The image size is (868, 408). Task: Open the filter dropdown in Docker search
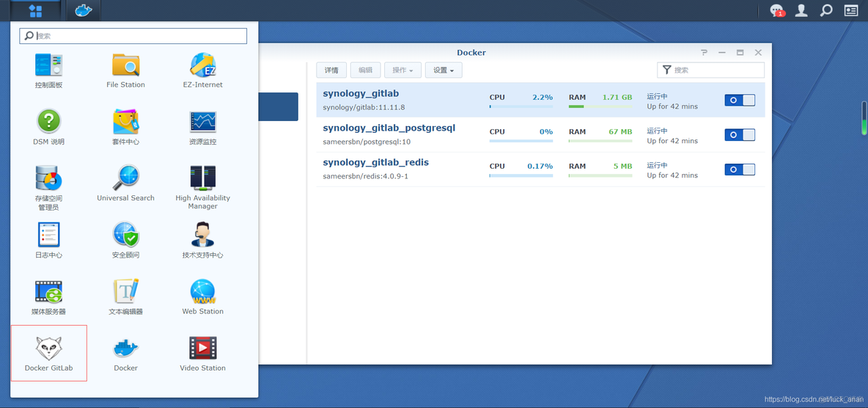point(666,70)
